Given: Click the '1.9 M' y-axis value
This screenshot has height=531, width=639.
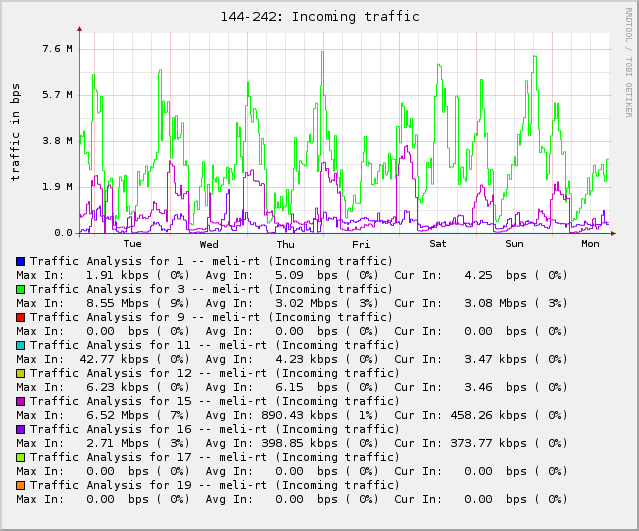Looking at the screenshot, I should pos(56,187).
